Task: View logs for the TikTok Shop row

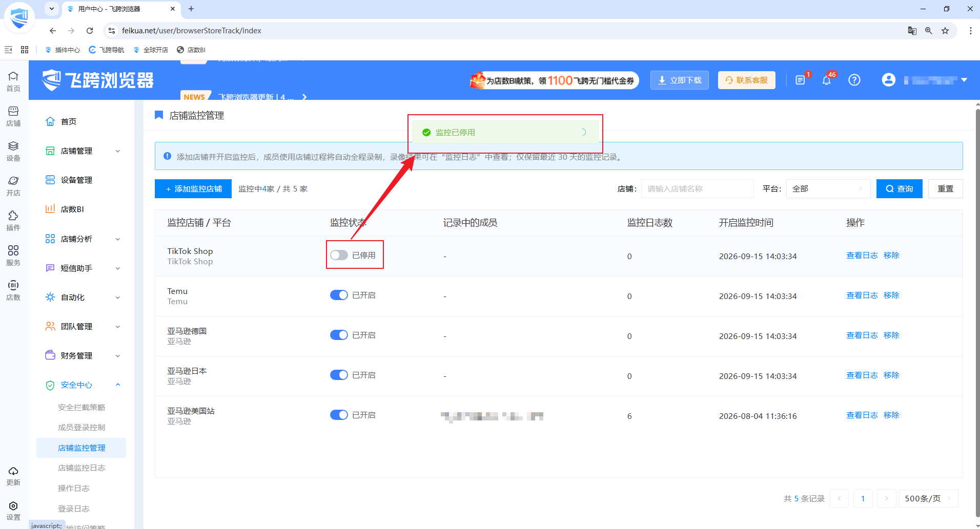Action: pos(862,256)
